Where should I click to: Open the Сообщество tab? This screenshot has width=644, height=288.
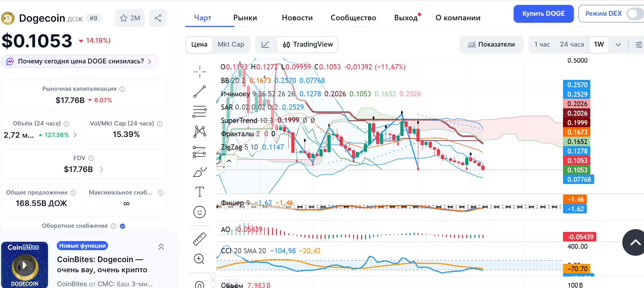point(353,18)
